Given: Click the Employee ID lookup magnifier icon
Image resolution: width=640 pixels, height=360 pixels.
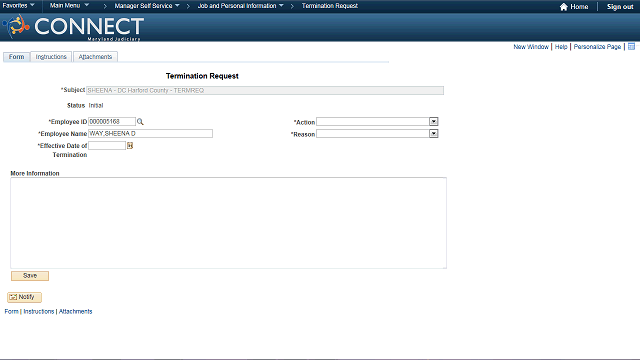Looking at the screenshot, I should 140,122.
